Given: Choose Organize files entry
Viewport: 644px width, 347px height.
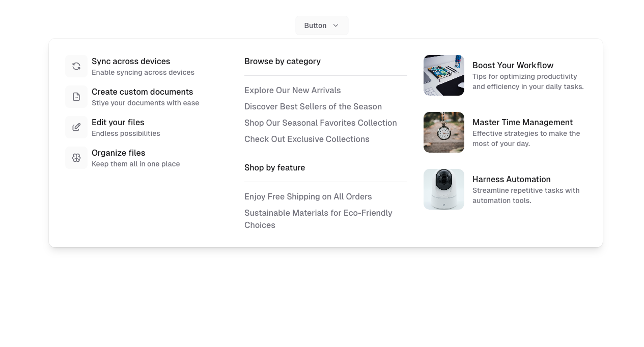Looking at the screenshot, I should (x=118, y=153).
